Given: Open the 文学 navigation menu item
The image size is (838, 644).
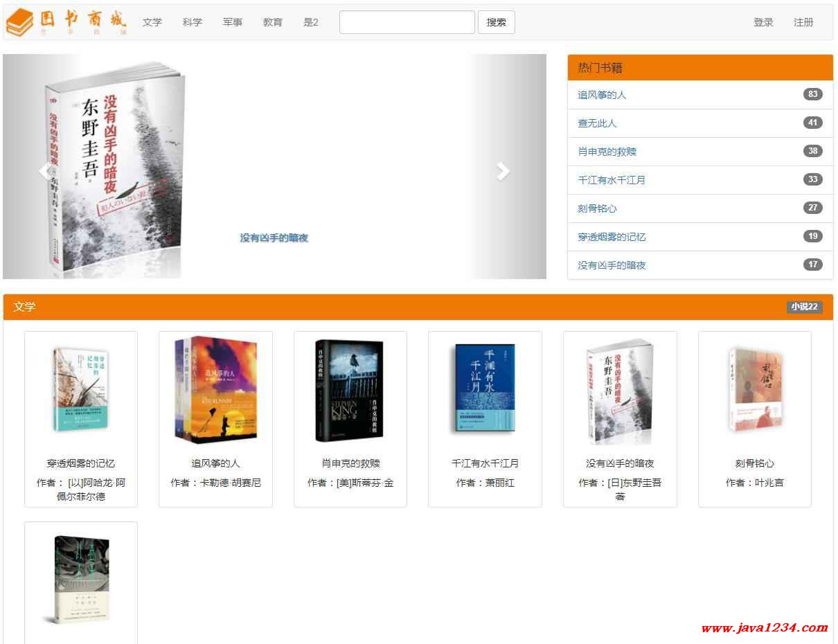Looking at the screenshot, I should pos(152,22).
